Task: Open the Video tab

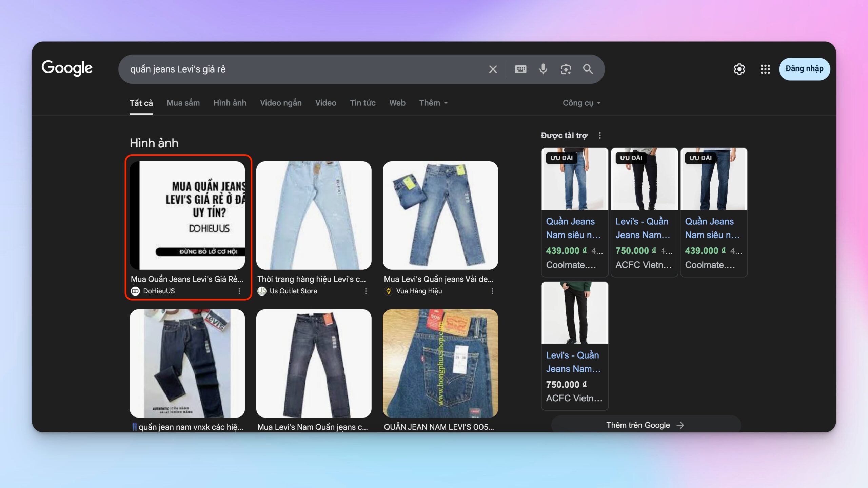Action: click(x=326, y=103)
